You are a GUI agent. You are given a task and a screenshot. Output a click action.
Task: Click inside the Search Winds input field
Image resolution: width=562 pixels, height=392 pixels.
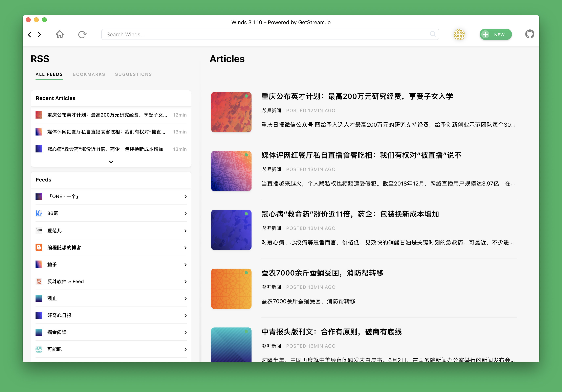[245, 34]
